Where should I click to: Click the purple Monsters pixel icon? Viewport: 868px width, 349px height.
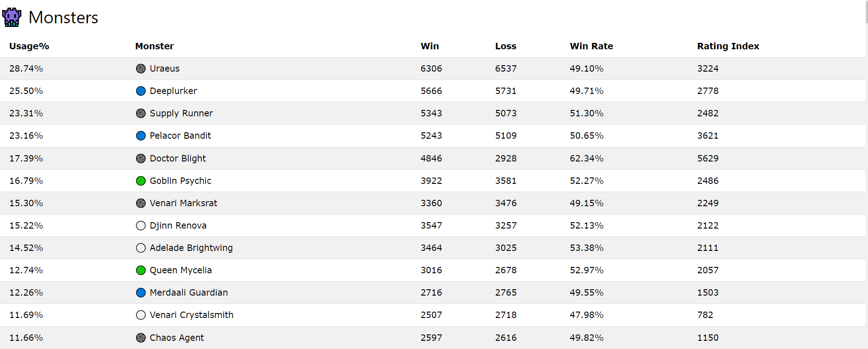(x=12, y=17)
